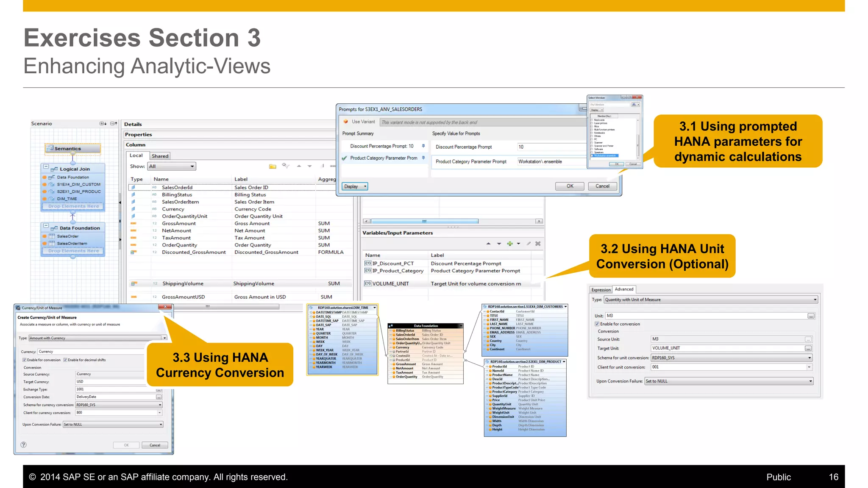Open Upon Conversion Failure dropdown in the Currency dialog
The height and width of the screenshot is (488, 868).
point(113,424)
